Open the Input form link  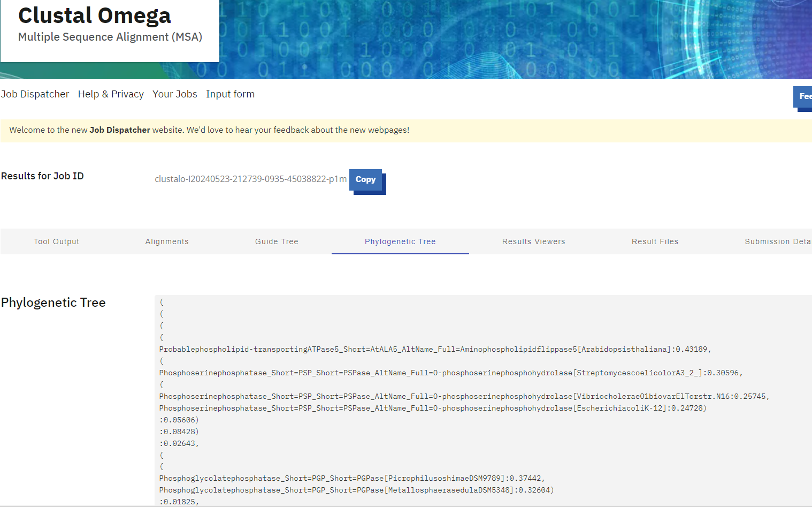coord(231,94)
